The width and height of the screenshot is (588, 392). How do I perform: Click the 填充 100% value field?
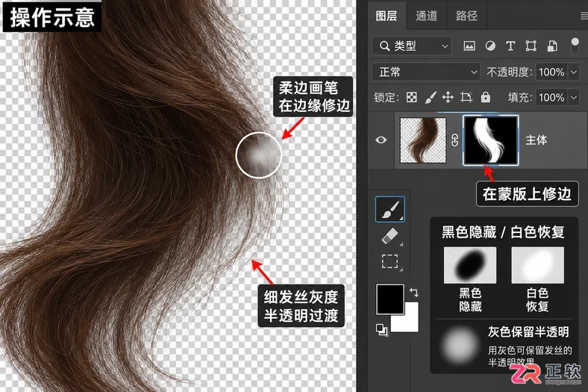coord(551,98)
